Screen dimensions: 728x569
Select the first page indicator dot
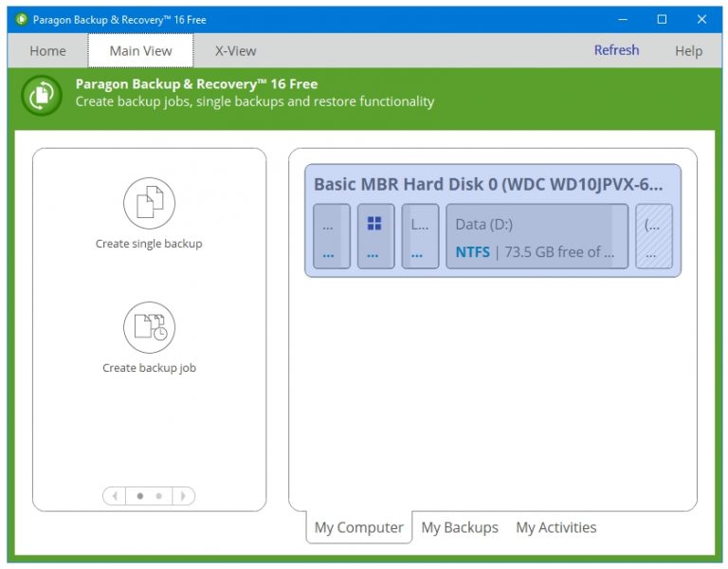139,496
